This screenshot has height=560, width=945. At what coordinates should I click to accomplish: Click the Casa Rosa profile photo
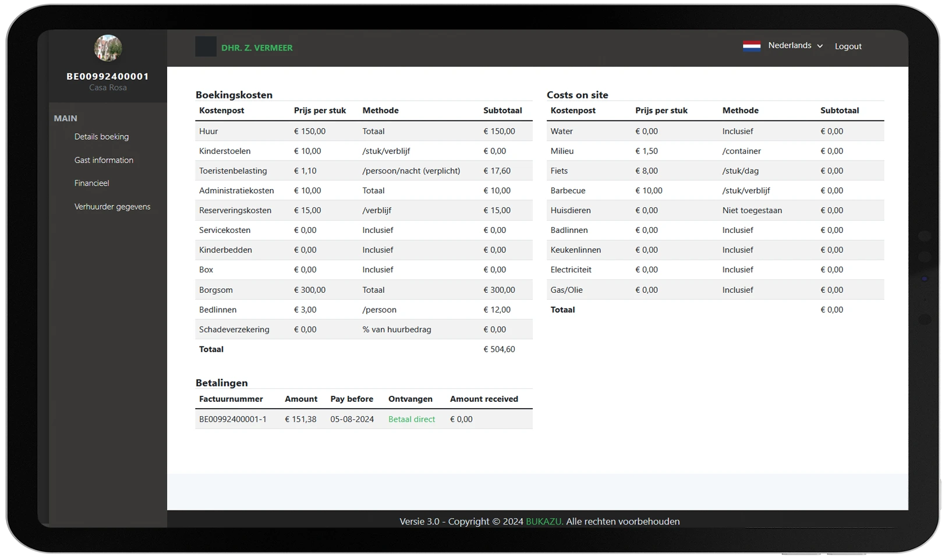pyautogui.click(x=108, y=48)
